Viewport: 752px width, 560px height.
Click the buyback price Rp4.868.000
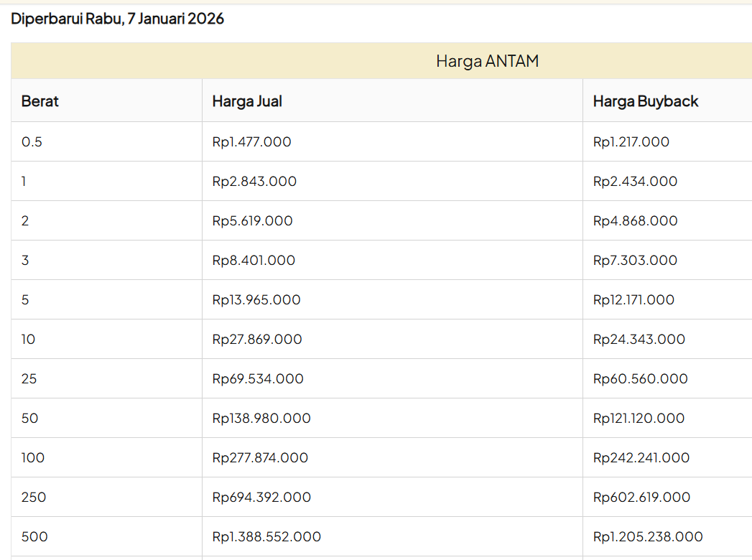635,221
